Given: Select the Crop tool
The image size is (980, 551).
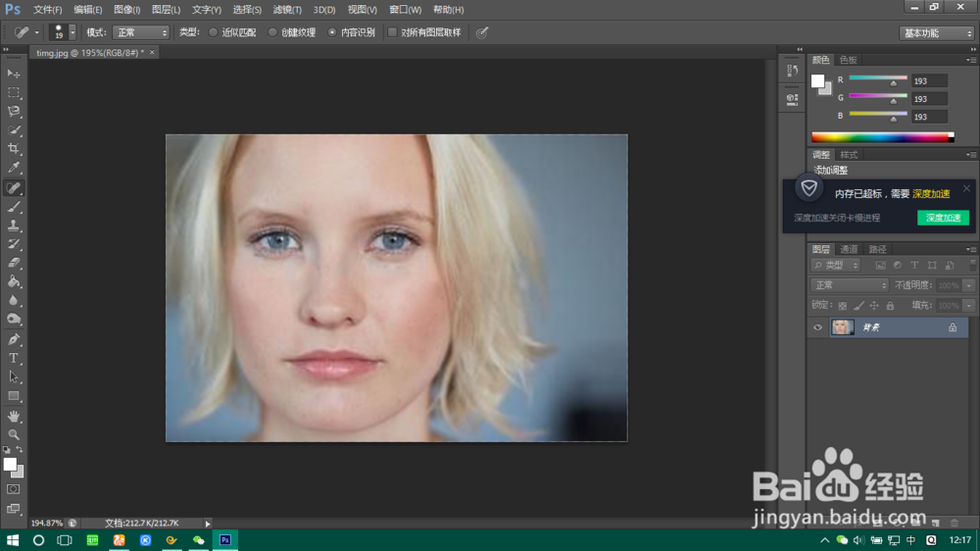Looking at the screenshot, I should [x=13, y=149].
